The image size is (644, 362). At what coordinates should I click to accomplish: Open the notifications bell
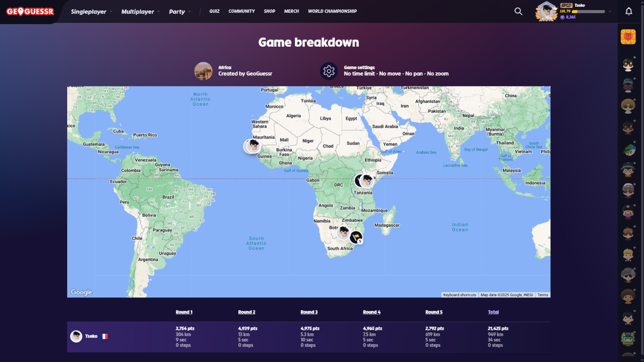[629, 11]
